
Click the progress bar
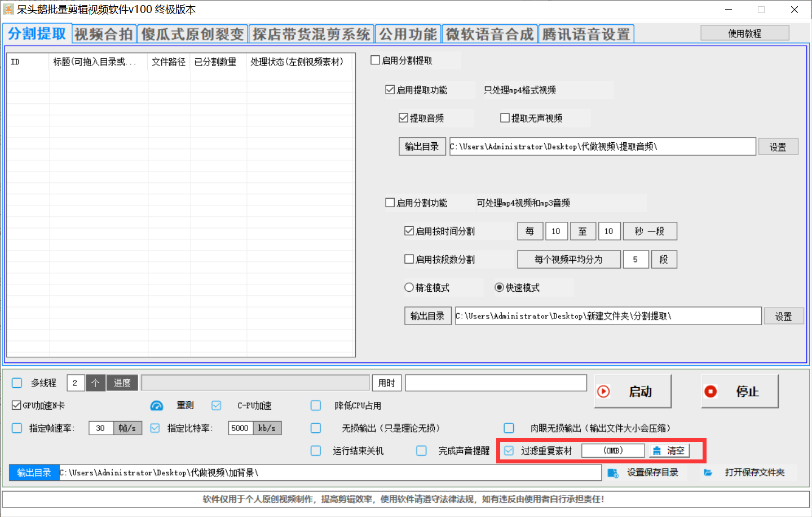coord(255,383)
